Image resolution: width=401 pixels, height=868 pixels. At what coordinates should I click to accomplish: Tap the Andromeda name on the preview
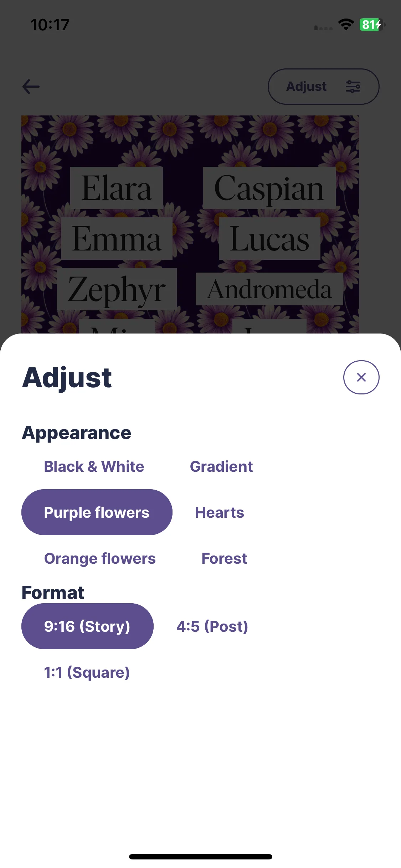269,289
